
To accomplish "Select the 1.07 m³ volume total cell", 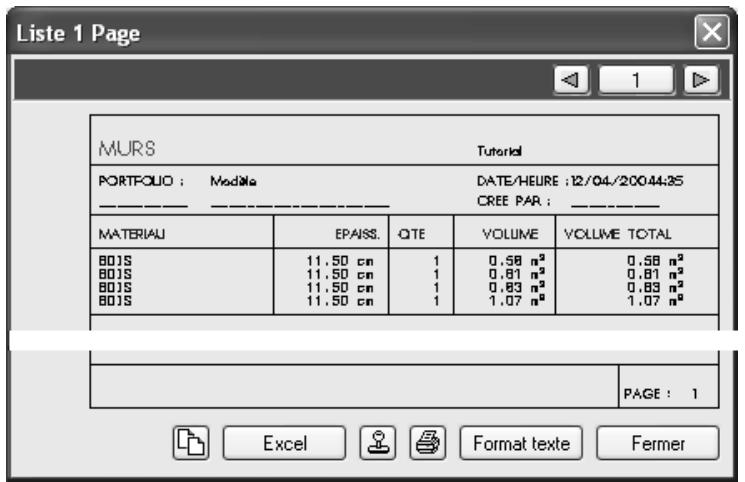I will [655, 300].
